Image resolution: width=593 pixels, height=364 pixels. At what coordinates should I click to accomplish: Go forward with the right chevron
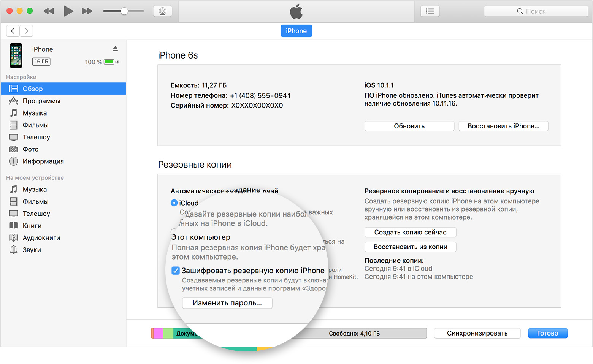coord(26,31)
